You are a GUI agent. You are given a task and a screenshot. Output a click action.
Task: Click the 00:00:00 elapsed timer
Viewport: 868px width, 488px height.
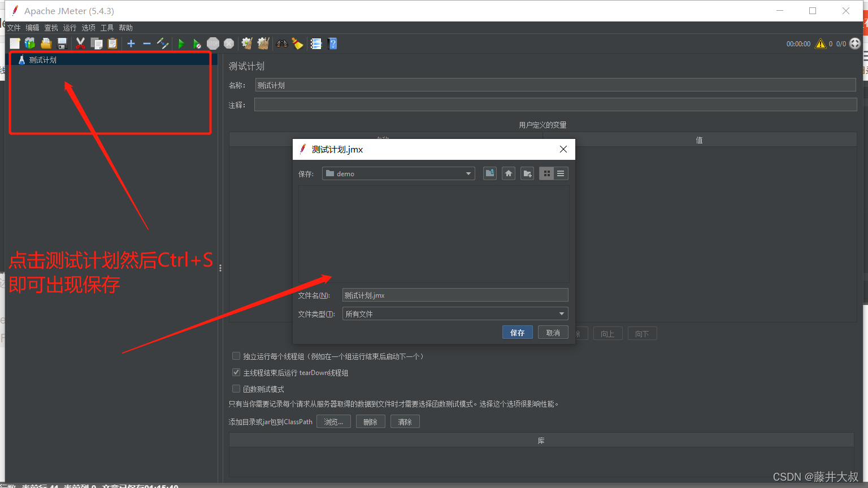pos(798,43)
